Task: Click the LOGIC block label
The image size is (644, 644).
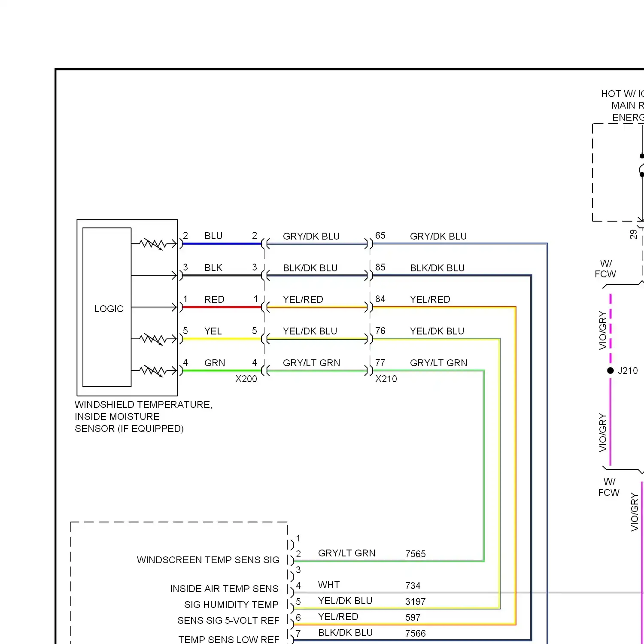Action: coord(109,309)
